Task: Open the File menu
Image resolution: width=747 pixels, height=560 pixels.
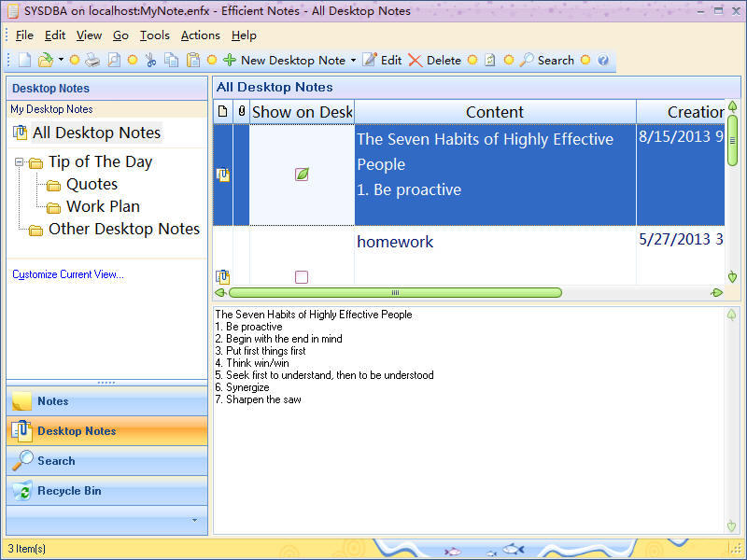Action: [x=24, y=35]
